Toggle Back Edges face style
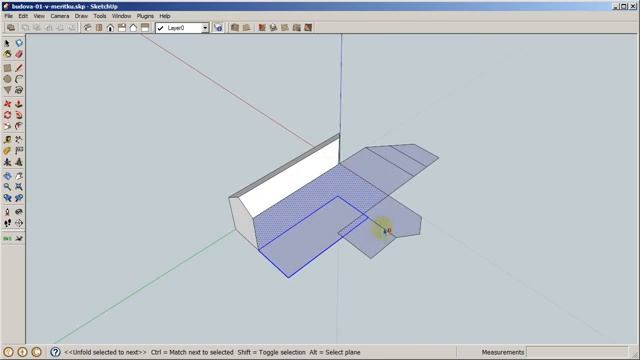 point(246,28)
